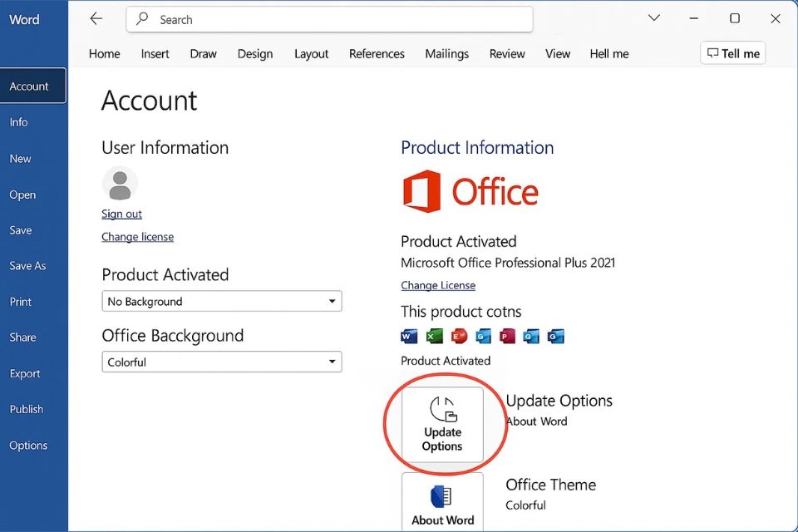Click the PowerPoint icon in the apps row
Viewport: 798px width, 532px height.
point(507,337)
